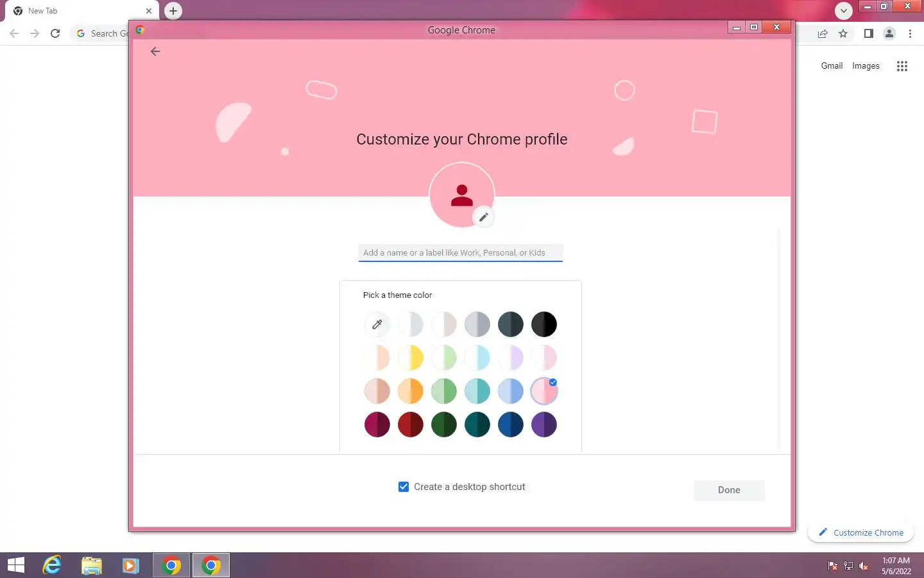Click the dialog's vertical scrollbar

click(x=780, y=339)
